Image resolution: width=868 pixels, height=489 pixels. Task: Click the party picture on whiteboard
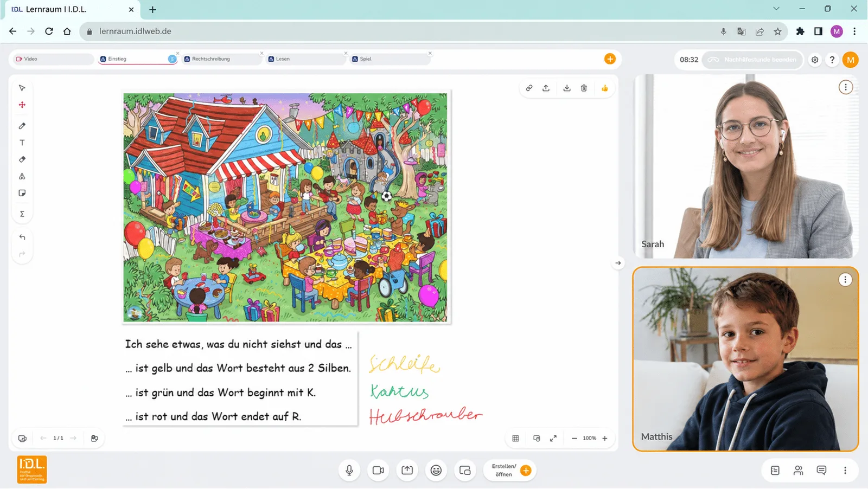coord(285,207)
